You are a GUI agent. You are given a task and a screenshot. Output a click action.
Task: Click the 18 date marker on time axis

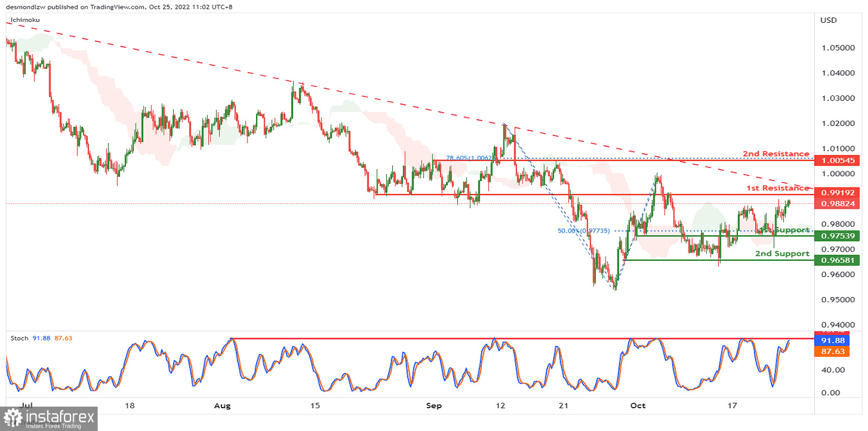130,406
